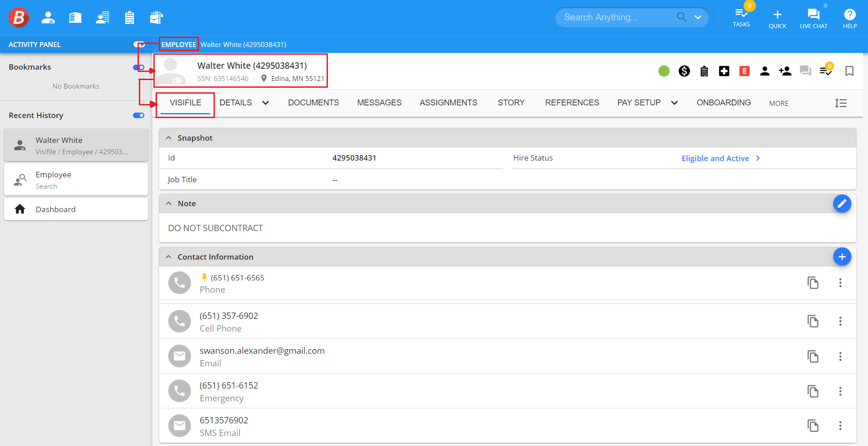
Task: Open the Story tab
Action: tap(511, 103)
